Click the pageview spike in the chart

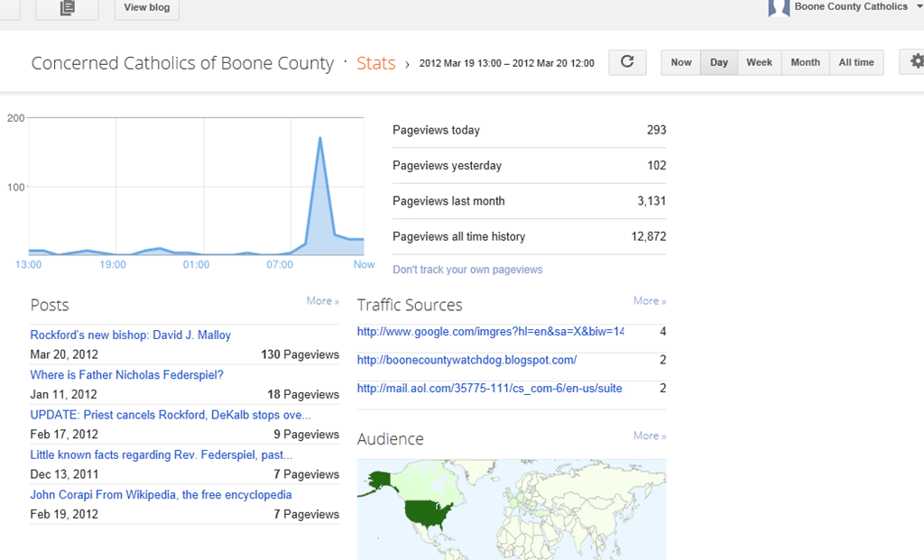[320, 138]
